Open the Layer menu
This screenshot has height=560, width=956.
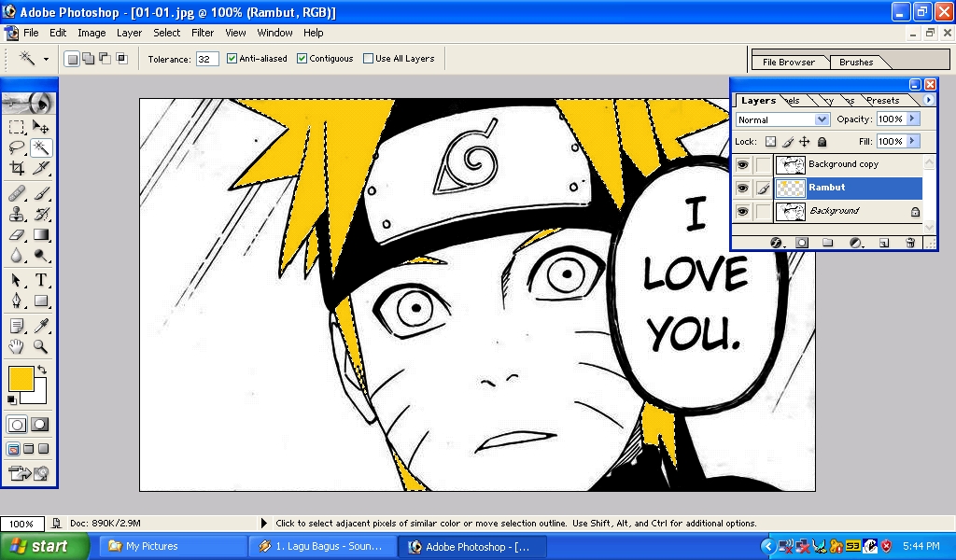coord(129,33)
